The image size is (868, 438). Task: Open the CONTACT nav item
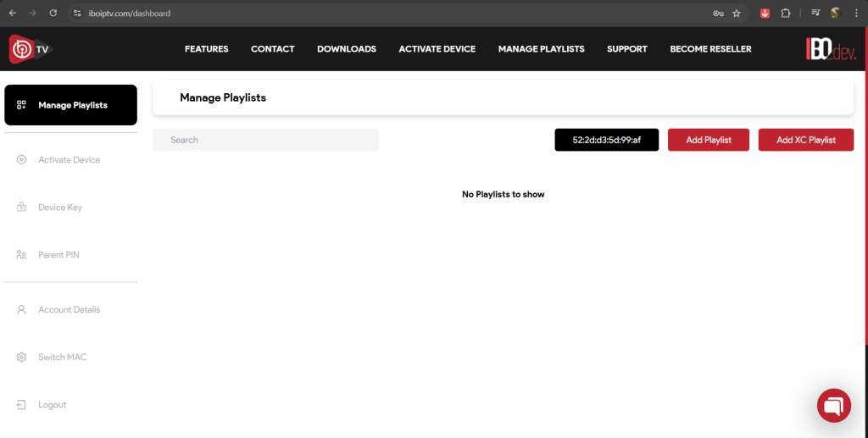(272, 49)
